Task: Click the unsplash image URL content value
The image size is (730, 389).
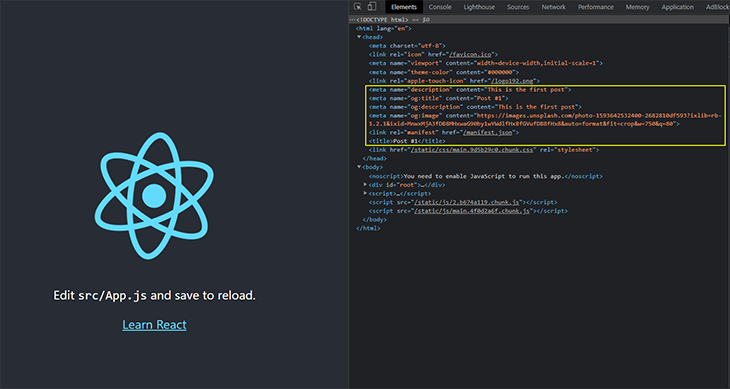Action: [545, 120]
